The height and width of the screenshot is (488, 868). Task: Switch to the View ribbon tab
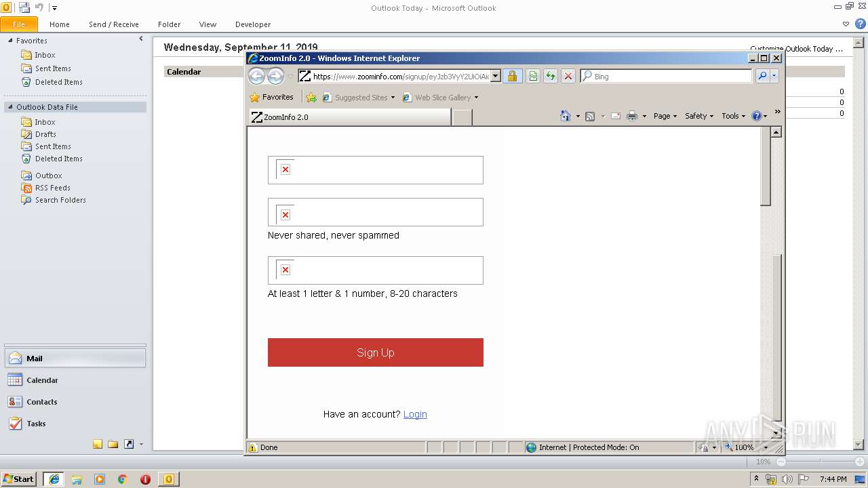[x=208, y=24]
